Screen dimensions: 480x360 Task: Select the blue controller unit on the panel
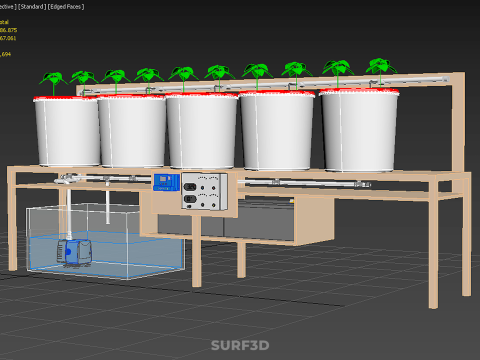pos(166,182)
